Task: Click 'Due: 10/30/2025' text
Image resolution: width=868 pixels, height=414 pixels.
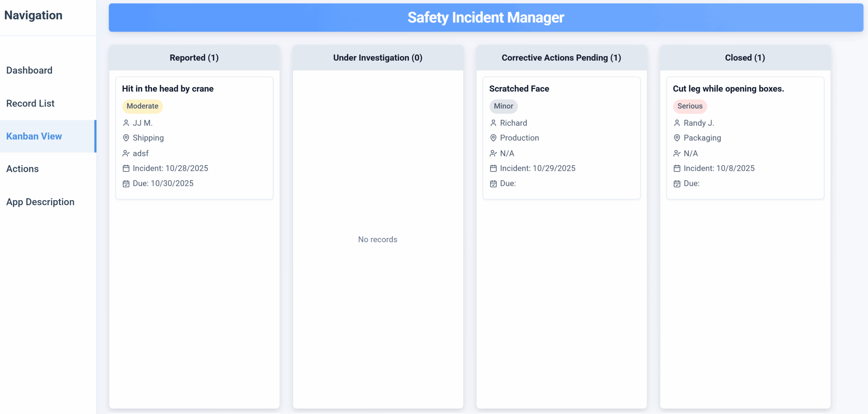Action: click(163, 183)
